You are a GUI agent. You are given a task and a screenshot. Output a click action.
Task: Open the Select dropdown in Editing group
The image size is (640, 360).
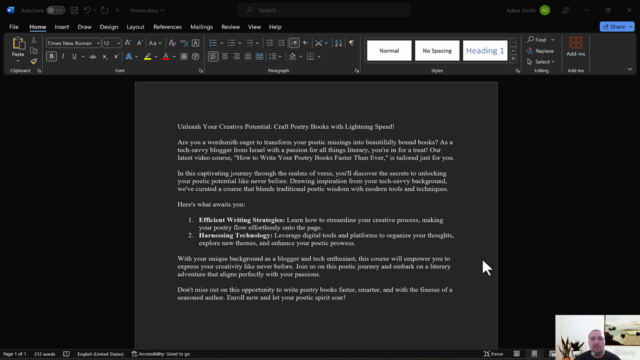[x=540, y=62]
